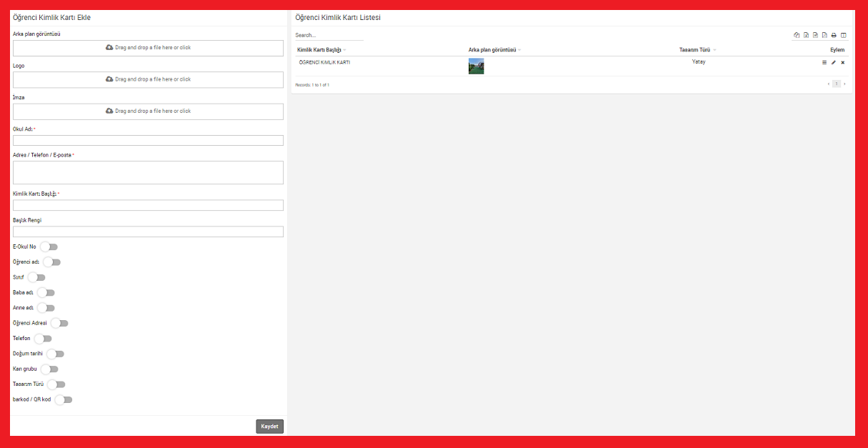Print the student ID card list
The width and height of the screenshot is (868, 448).
(x=834, y=35)
